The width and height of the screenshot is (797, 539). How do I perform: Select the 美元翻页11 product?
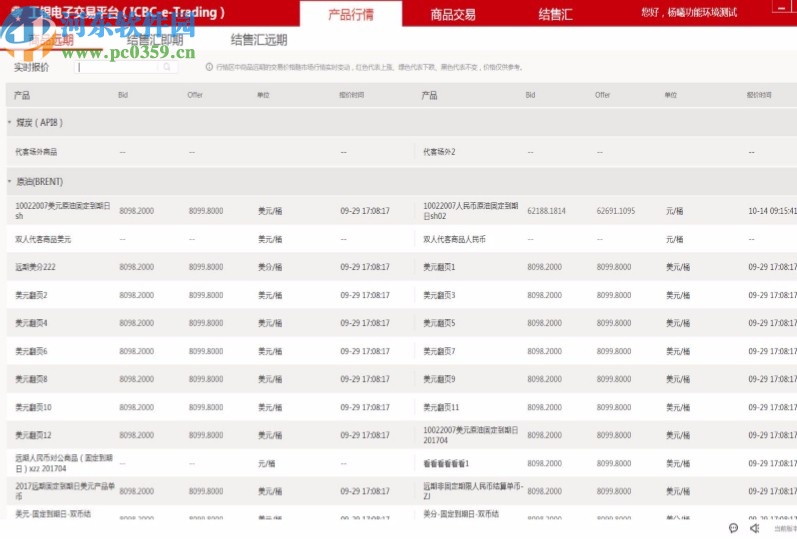(x=441, y=407)
